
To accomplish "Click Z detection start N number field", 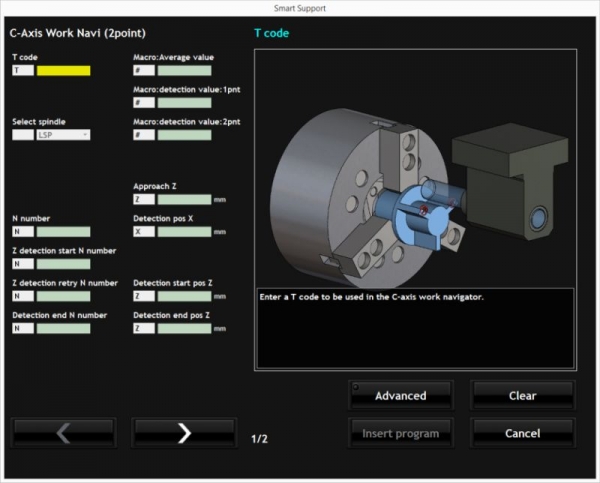I will point(63,264).
